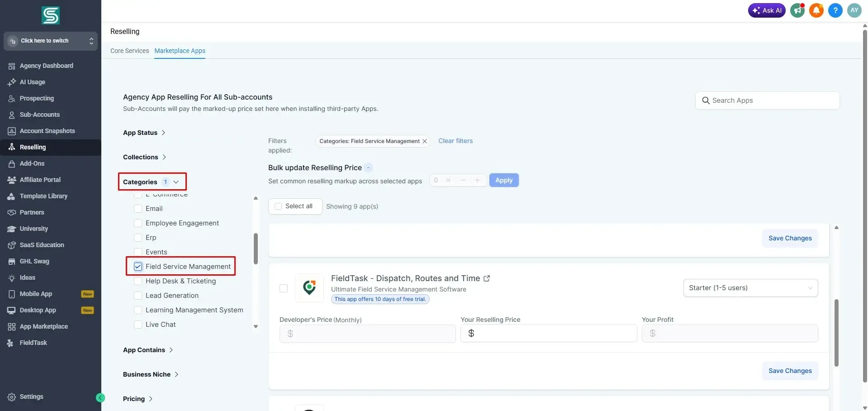
Task: Save Changes for the FieldTask app
Action: click(790, 371)
